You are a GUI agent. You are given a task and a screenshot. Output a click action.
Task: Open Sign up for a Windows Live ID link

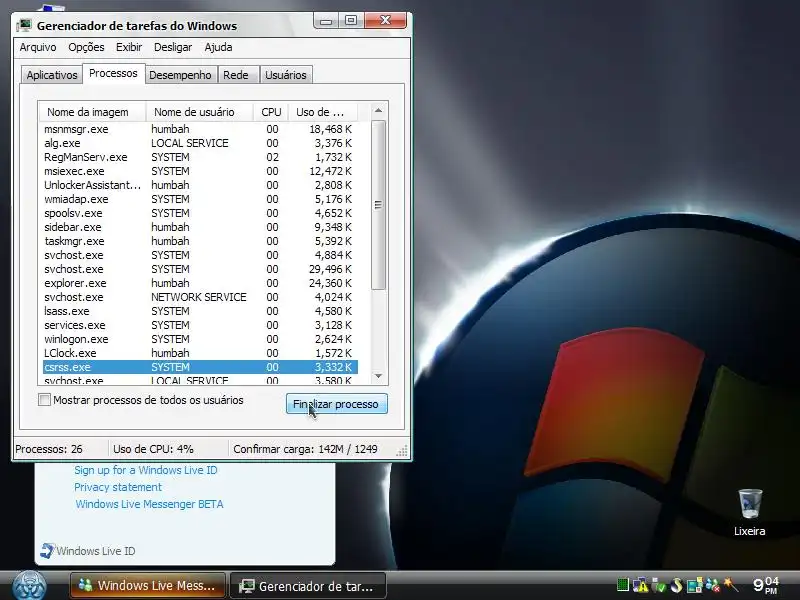pos(145,470)
